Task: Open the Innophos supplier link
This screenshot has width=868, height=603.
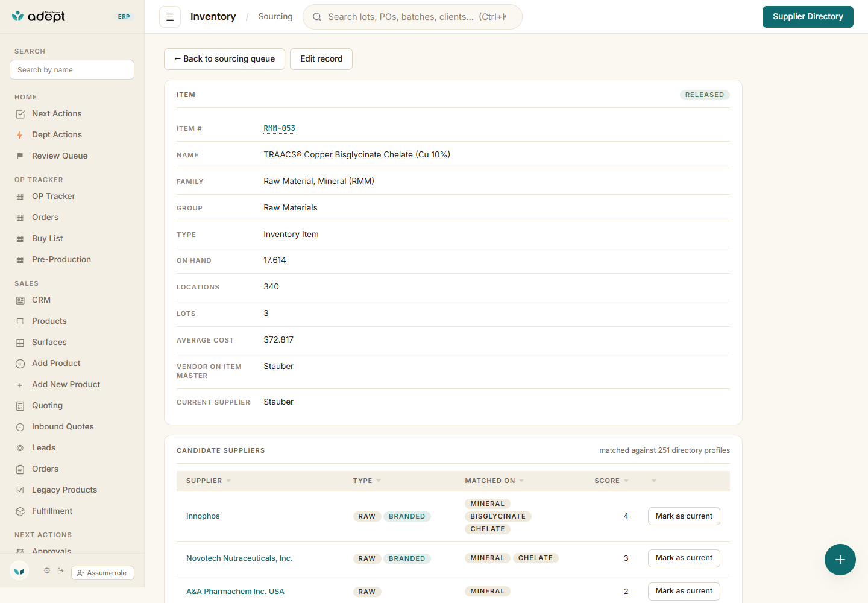Action: pyautogui.click(x=203, y=516)
